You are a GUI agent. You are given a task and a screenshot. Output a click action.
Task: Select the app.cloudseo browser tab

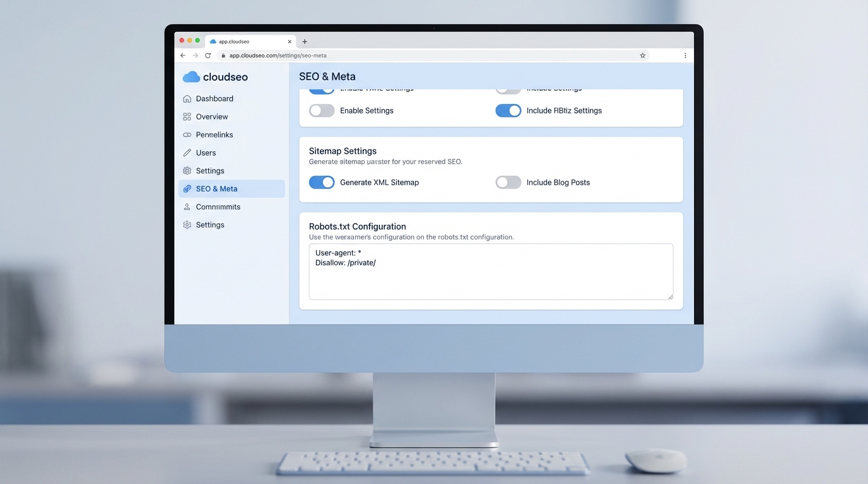tap(246, 42)
